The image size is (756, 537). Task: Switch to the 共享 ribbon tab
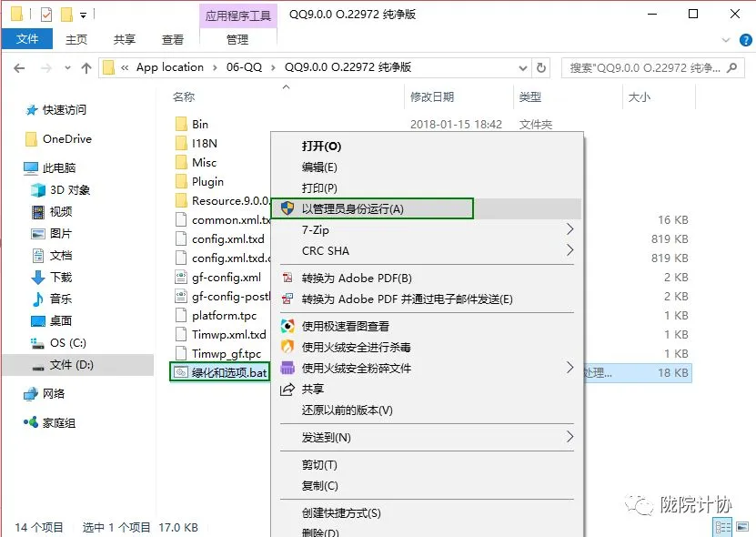click(x=125, y=39)
